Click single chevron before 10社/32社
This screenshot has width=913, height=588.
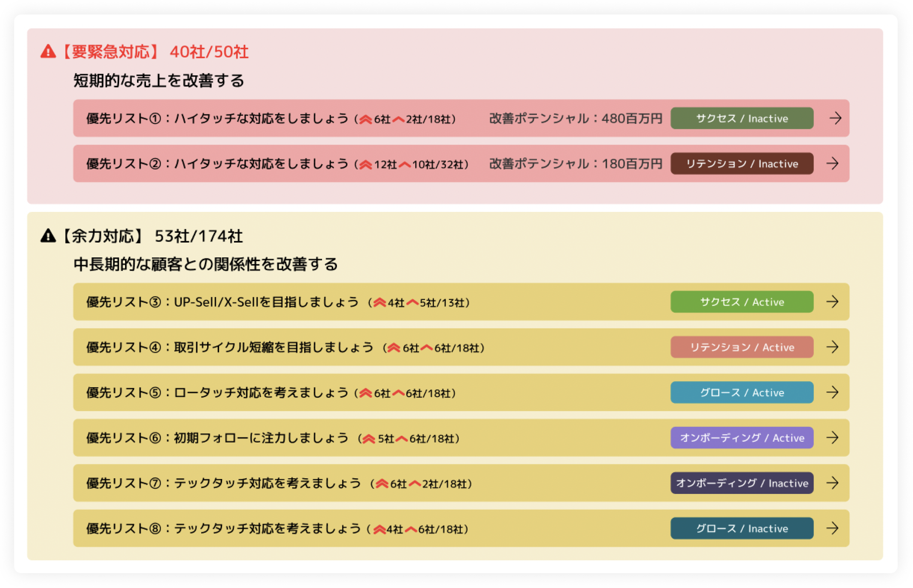pyautogui.click(x=405, y=165)
